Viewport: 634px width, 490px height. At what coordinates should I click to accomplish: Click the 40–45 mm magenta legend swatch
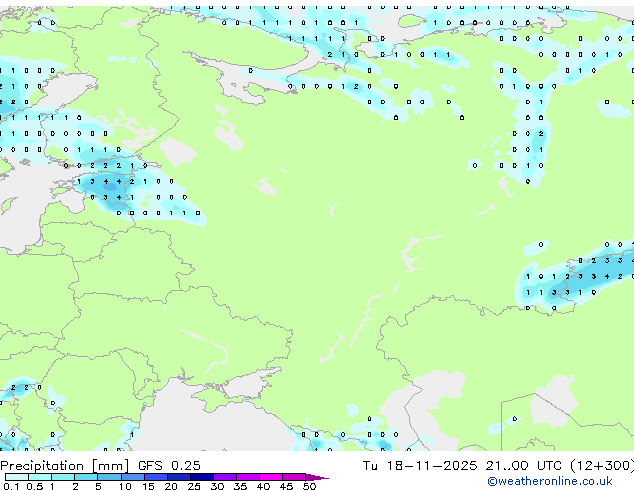[x=271, y=477]
